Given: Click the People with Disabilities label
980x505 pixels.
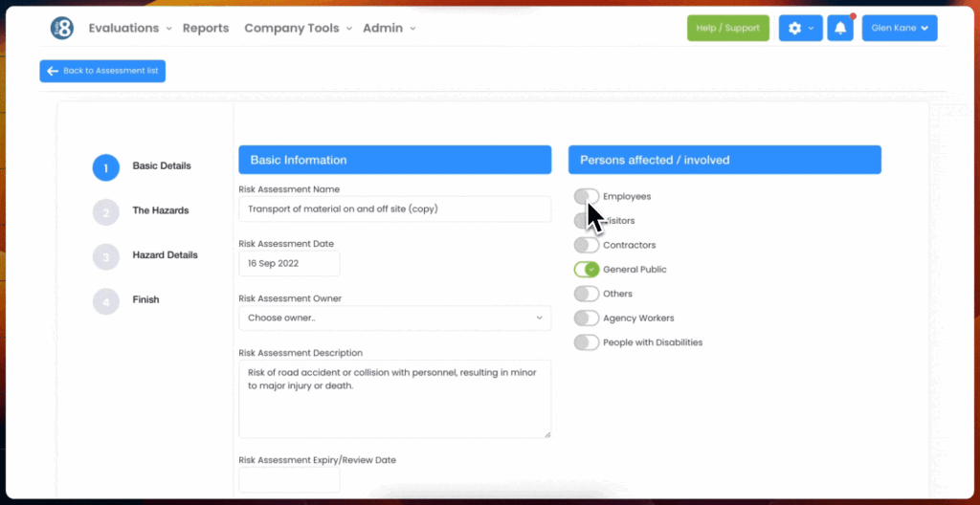Looking at the screenshot, I should (x=653, y=342).
